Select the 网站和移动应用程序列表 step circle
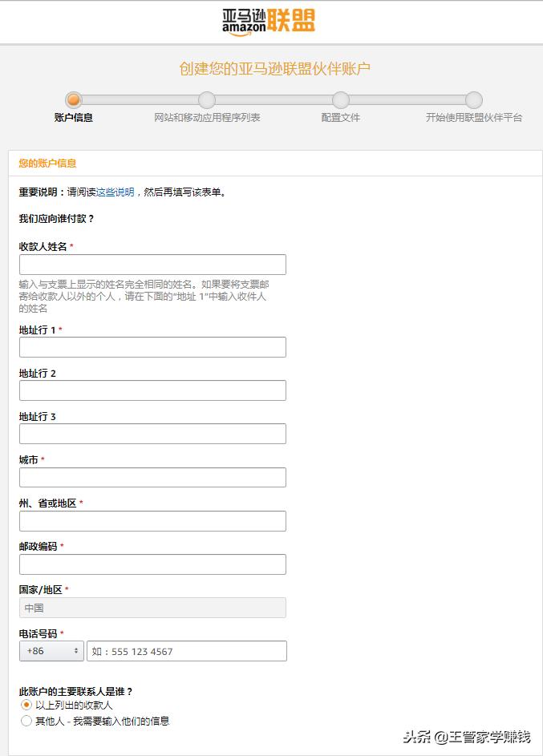This screenshot has height=756, width=543. click(207, 99)
